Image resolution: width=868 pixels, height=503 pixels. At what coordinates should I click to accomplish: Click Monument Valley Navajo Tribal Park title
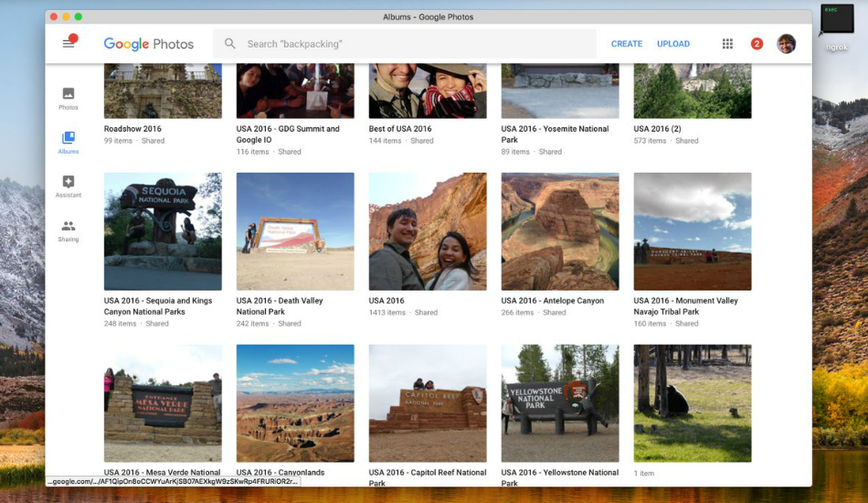[686, 305]
